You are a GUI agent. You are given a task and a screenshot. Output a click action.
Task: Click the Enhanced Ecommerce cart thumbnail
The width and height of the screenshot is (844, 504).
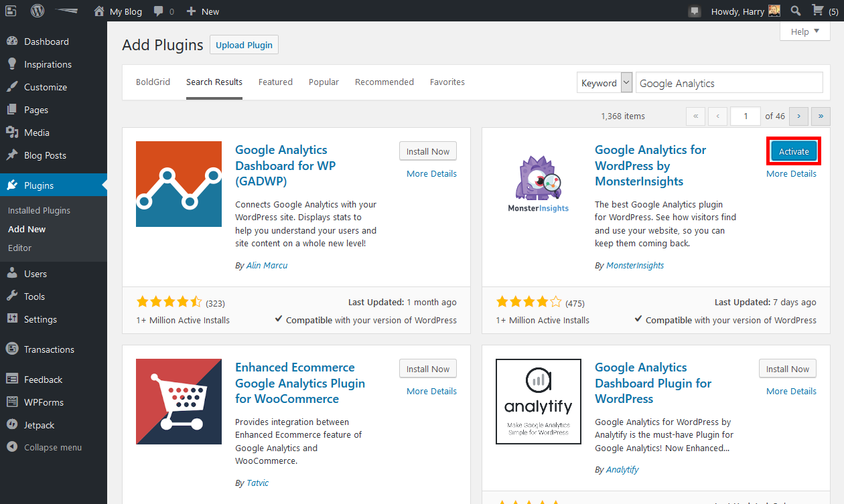pos(179,402)
